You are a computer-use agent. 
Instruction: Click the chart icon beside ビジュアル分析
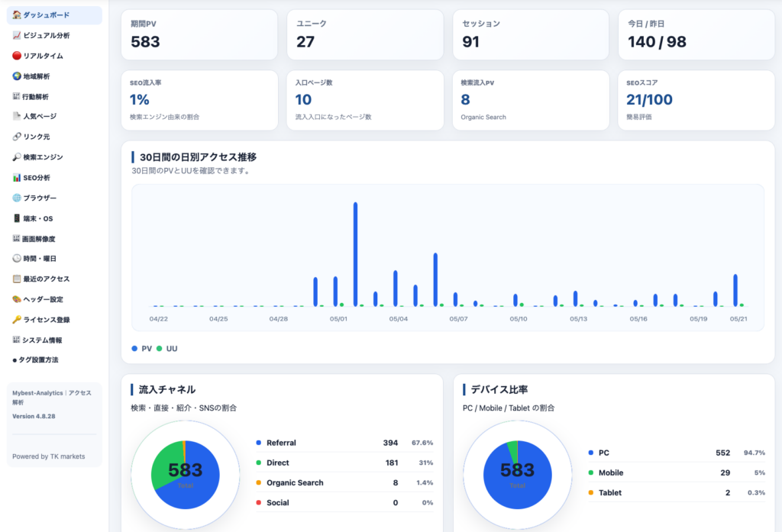[x=17, y=35]
